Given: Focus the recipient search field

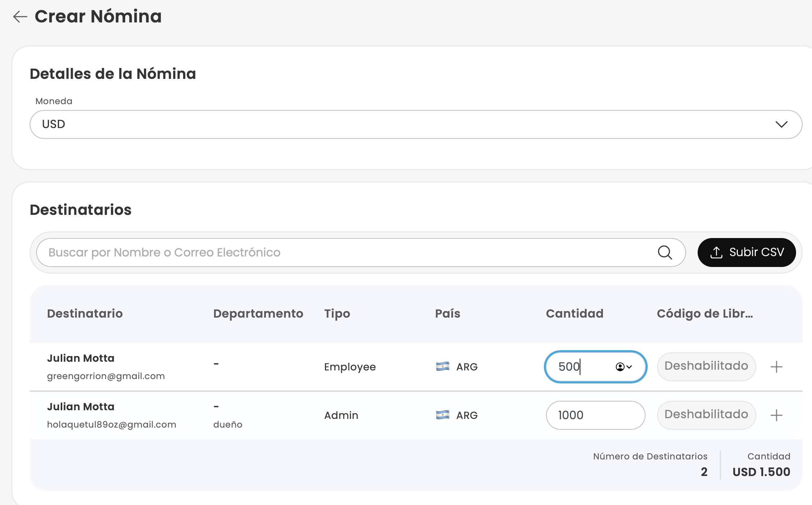Looking at the screenshot, I should pyautogui.click(x=347, y=252).
